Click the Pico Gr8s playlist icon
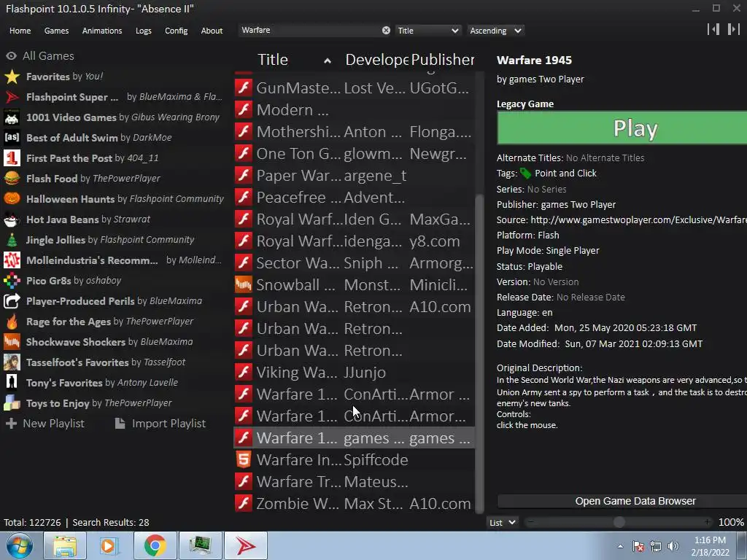Screen dimensions: 747x560 [12, 281]
